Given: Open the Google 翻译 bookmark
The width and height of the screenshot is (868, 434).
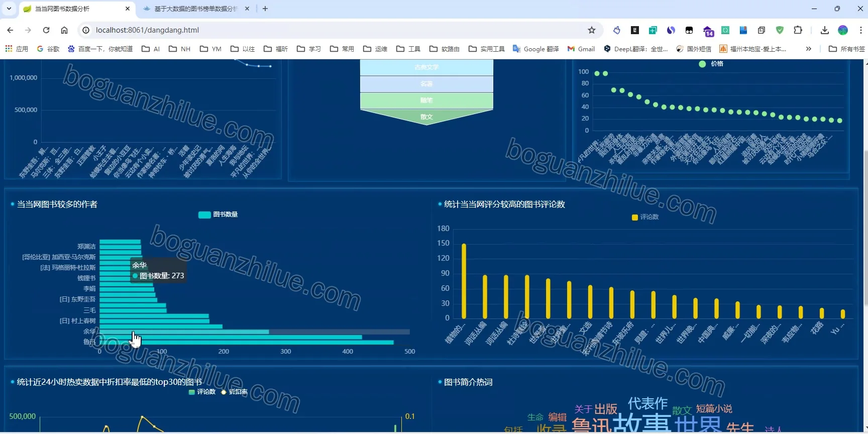Looking at the screenshot, I should click(536, 49).
